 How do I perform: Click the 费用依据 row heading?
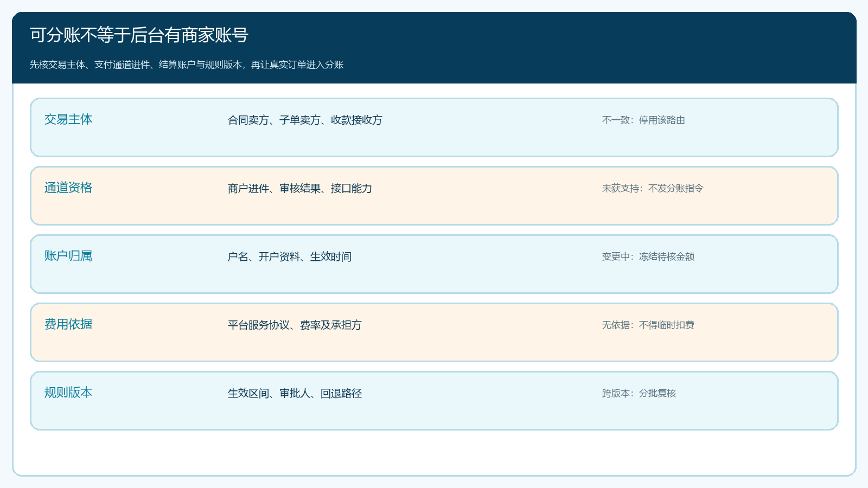click(x=68, y=324)
